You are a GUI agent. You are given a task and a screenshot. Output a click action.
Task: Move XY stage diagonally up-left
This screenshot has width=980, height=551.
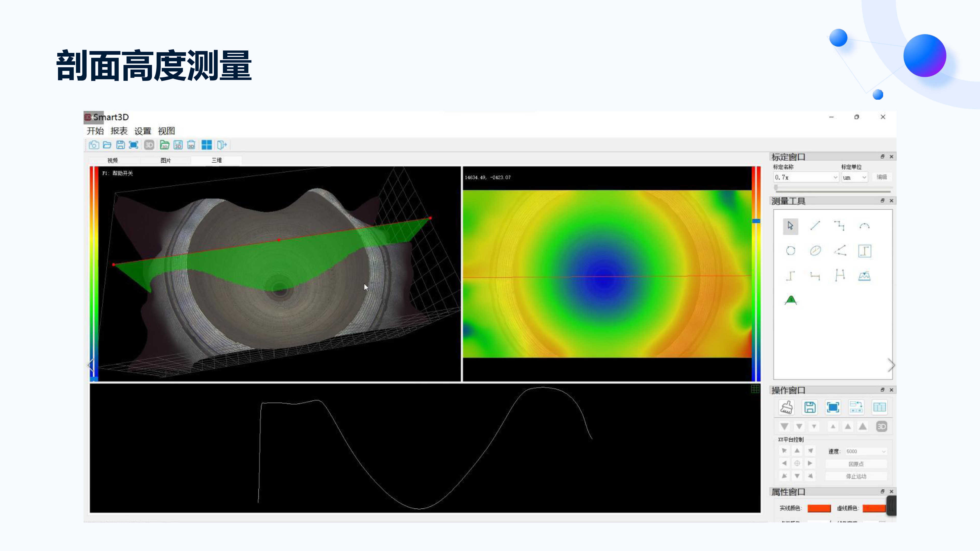point(784,451)
